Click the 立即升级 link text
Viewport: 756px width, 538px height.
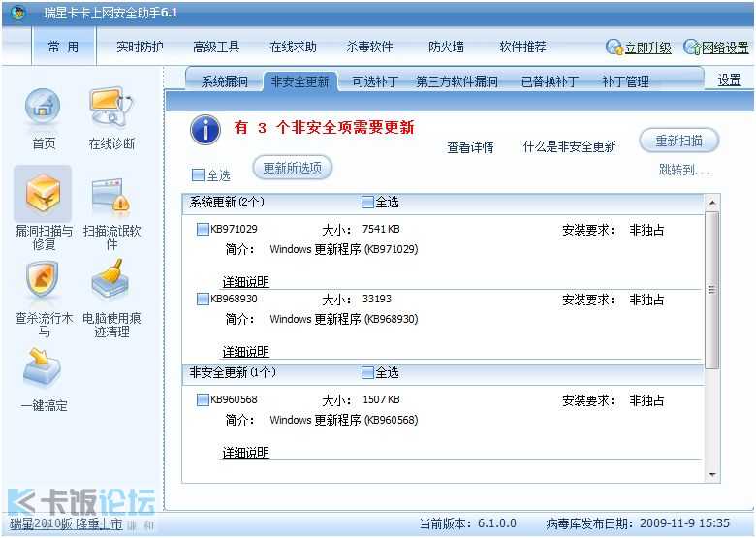[648, 47]
